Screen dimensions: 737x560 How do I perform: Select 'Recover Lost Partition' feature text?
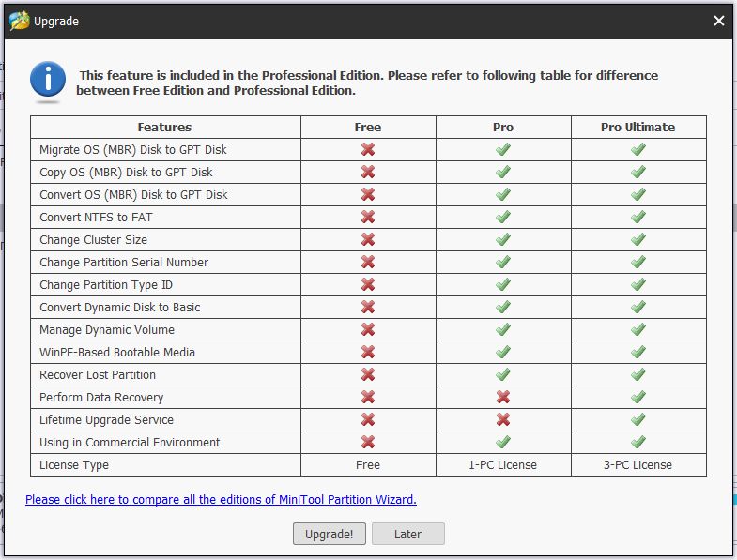click(x=98, y=374)
